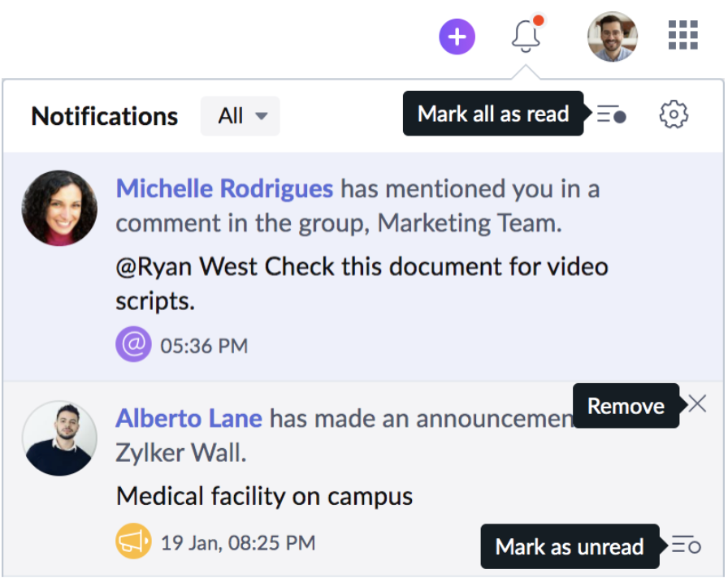Open notification settings via gear icon
Viewport: 728px width, 578px height.
tap(674, 114)
